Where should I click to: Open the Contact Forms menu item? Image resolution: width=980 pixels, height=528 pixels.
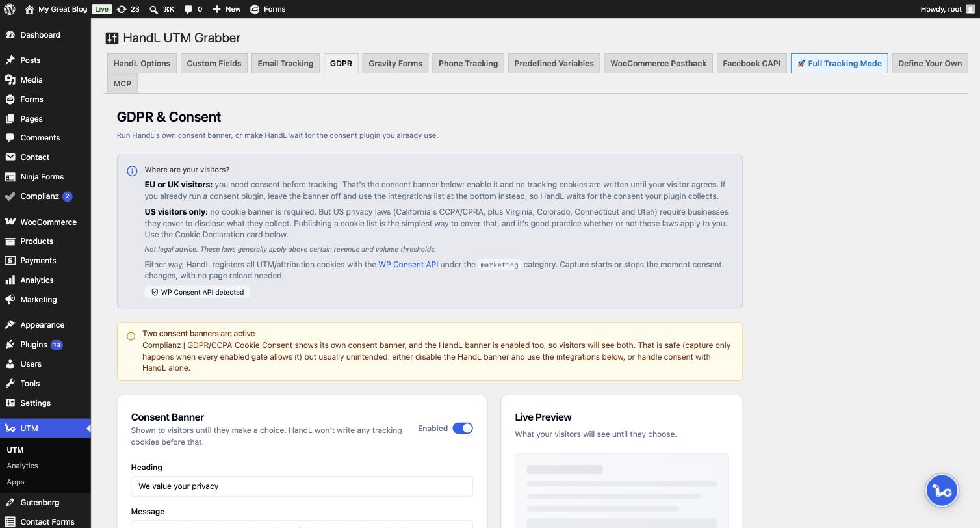[x=45, y=521]
